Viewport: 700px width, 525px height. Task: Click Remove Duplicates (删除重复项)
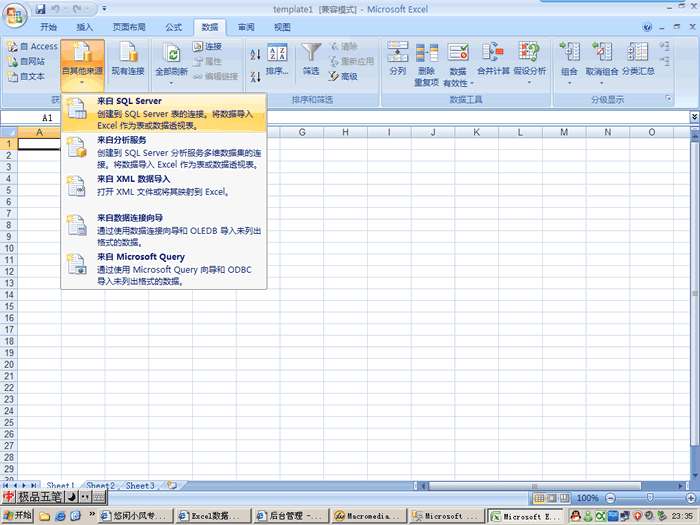click(426, 64)
